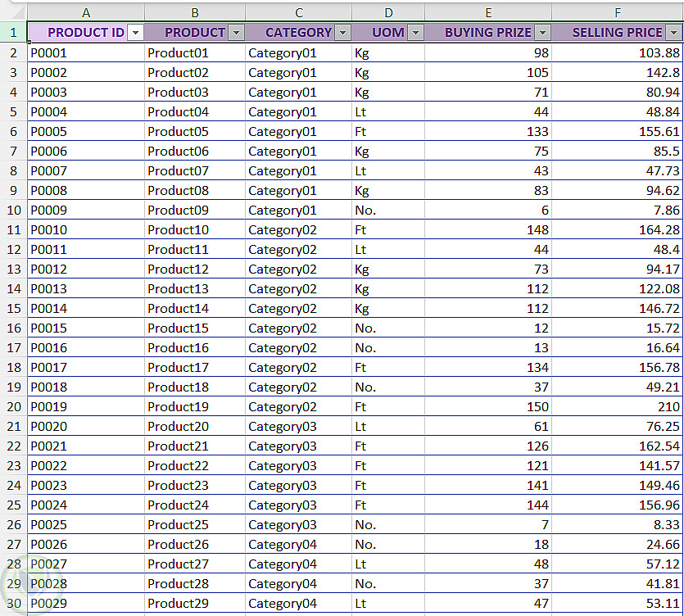Viewport: 684px width, 616px height.
Task: Select column E header
Action: tap(488, 12)
